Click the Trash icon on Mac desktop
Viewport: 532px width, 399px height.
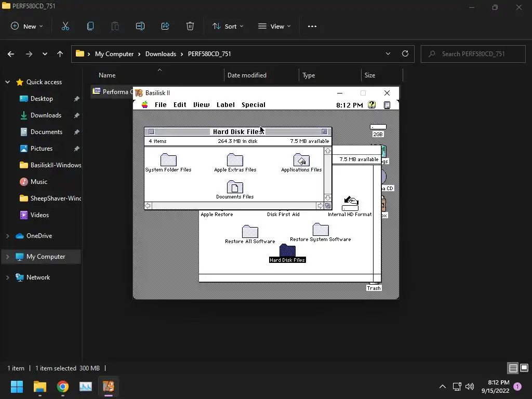coord(374,287)
